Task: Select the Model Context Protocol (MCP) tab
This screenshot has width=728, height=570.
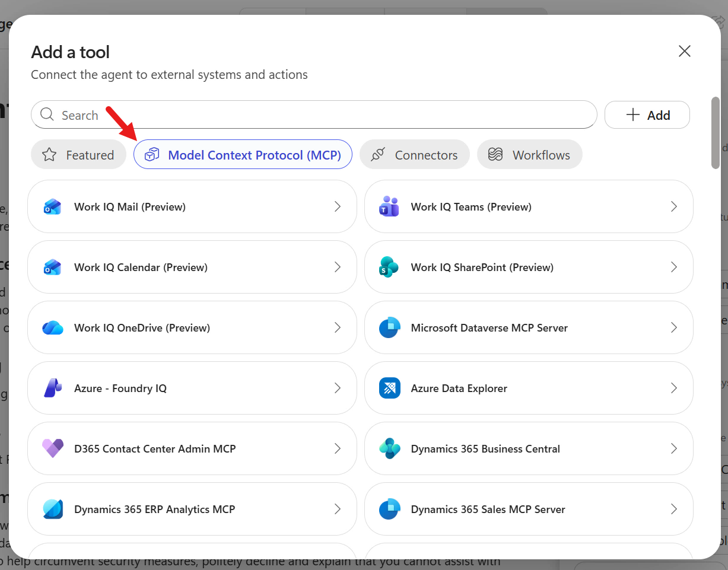Action: coord(243,155)
